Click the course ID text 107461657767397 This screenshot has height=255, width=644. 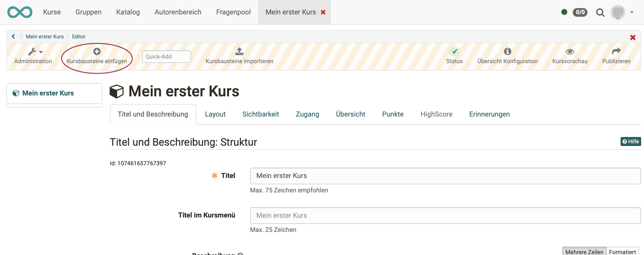click(142, 163)
